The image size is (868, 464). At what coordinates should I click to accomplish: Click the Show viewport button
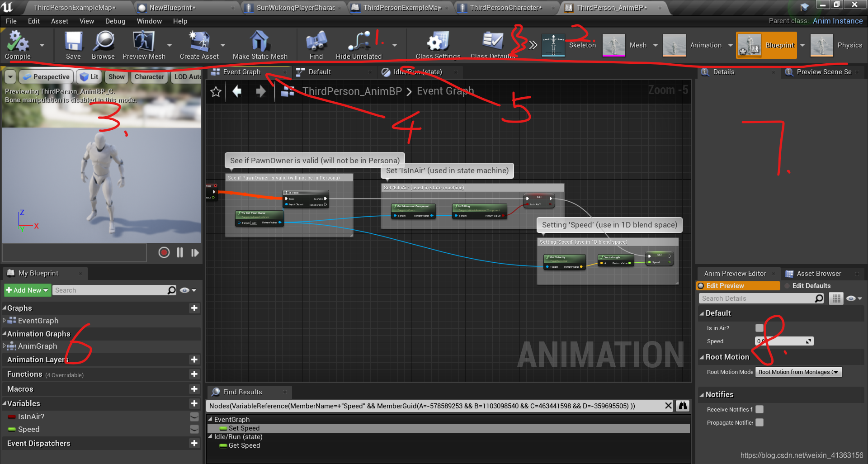(117, 77)
